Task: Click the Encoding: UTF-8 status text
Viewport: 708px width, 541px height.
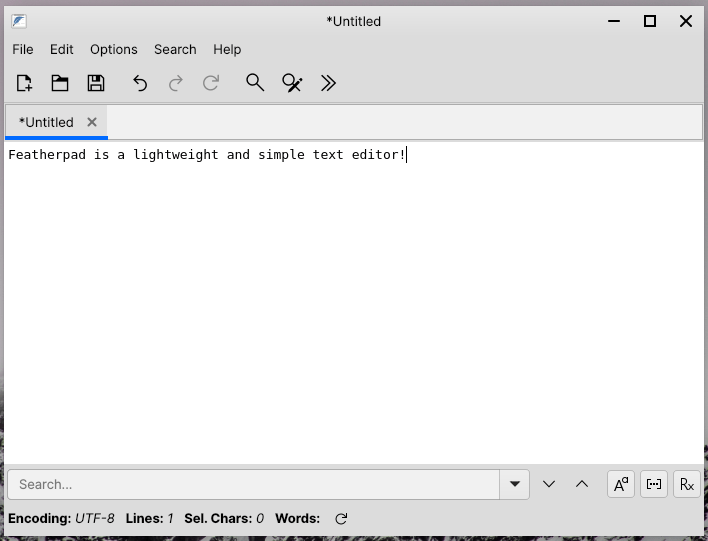Action: click(61, 518)
